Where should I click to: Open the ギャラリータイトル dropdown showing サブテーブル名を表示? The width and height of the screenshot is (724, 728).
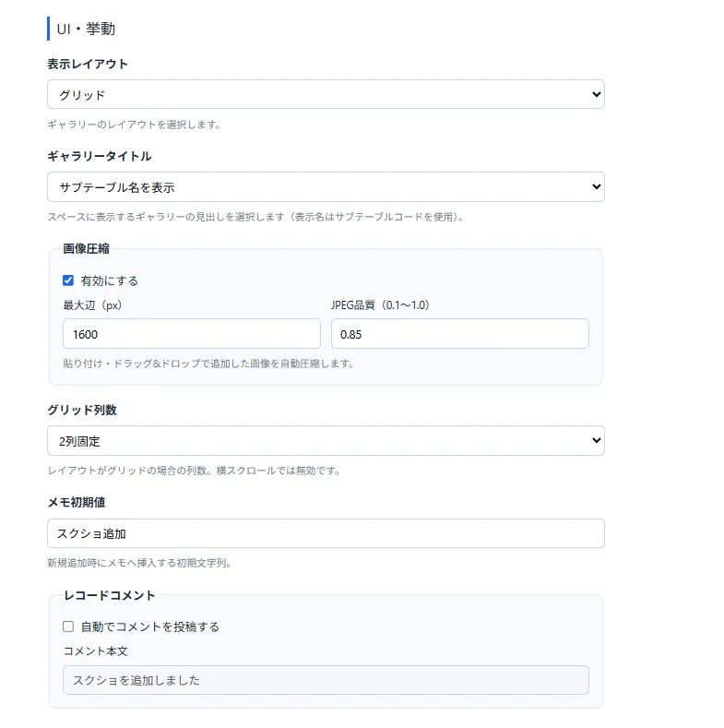[326, 187]
